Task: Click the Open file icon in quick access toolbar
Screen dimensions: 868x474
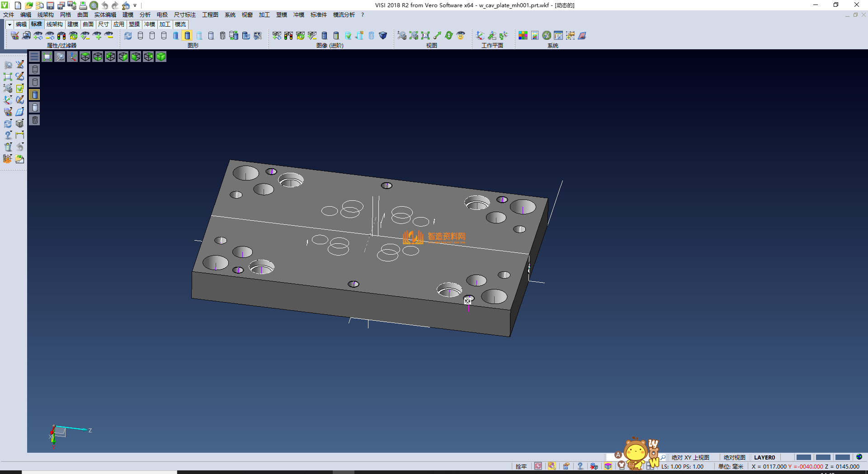Action: pos(28,5)
